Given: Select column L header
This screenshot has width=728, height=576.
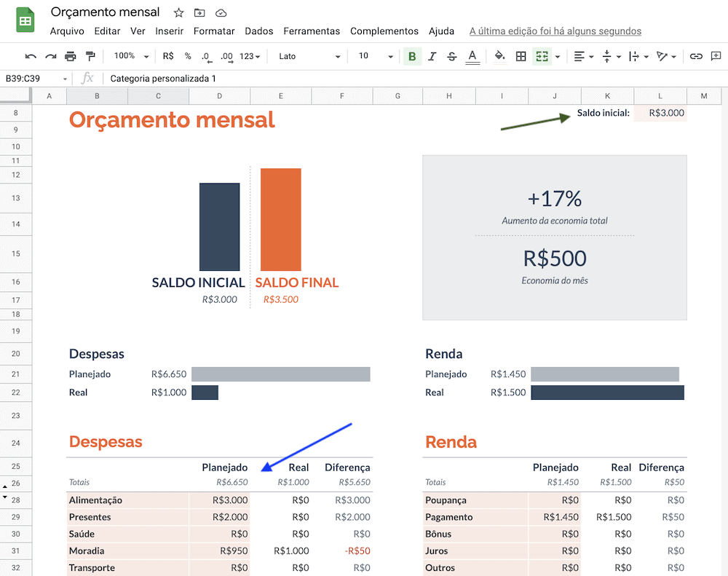Looking at the screenshot, I should pyautogui.click(x=660, y=96).
